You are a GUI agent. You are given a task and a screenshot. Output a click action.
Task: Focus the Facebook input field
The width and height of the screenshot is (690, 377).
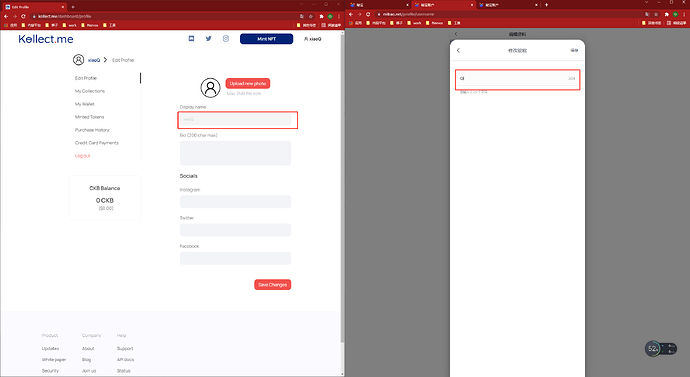pos(235,258)
